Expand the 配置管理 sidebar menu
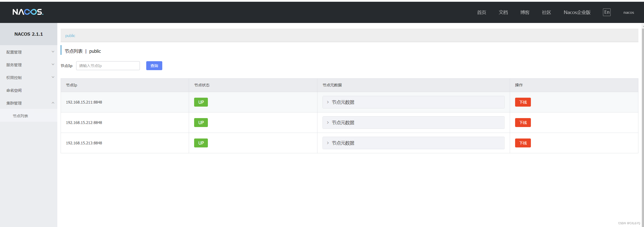The image size is (644, 227). click(29, 52)
